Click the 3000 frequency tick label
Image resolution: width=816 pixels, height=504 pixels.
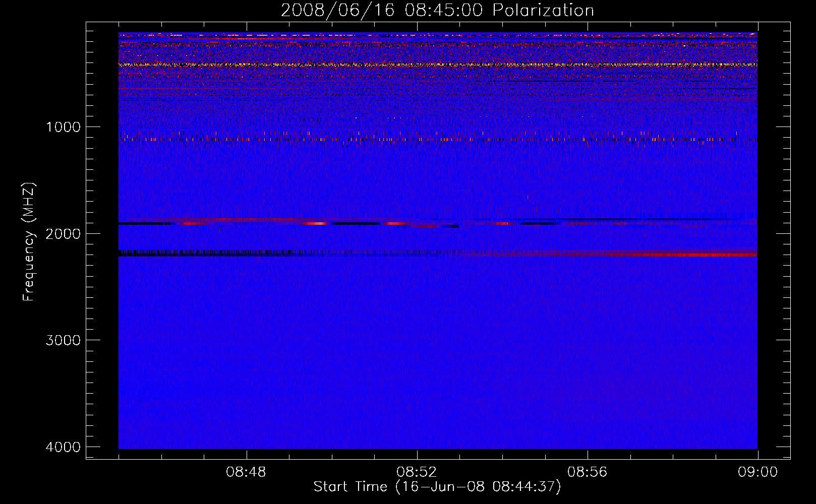point(63,340)
